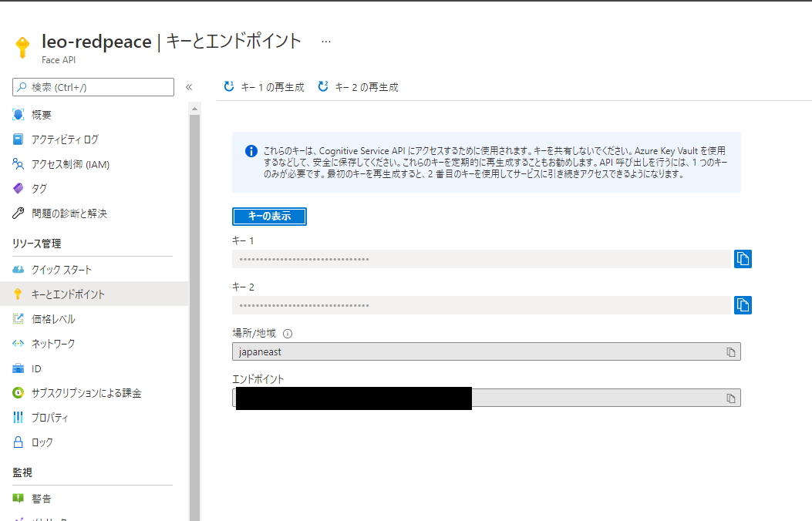Click the Key 2 masked value field

click(481, 305)
